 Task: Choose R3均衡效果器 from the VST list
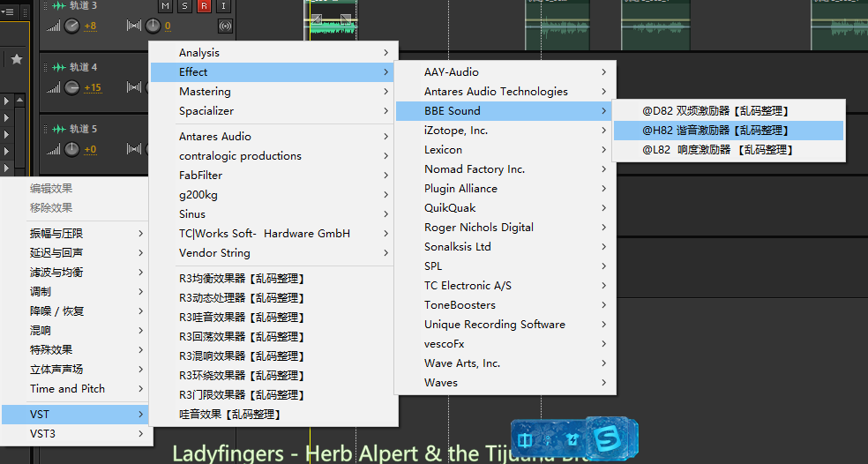(272, 279)
